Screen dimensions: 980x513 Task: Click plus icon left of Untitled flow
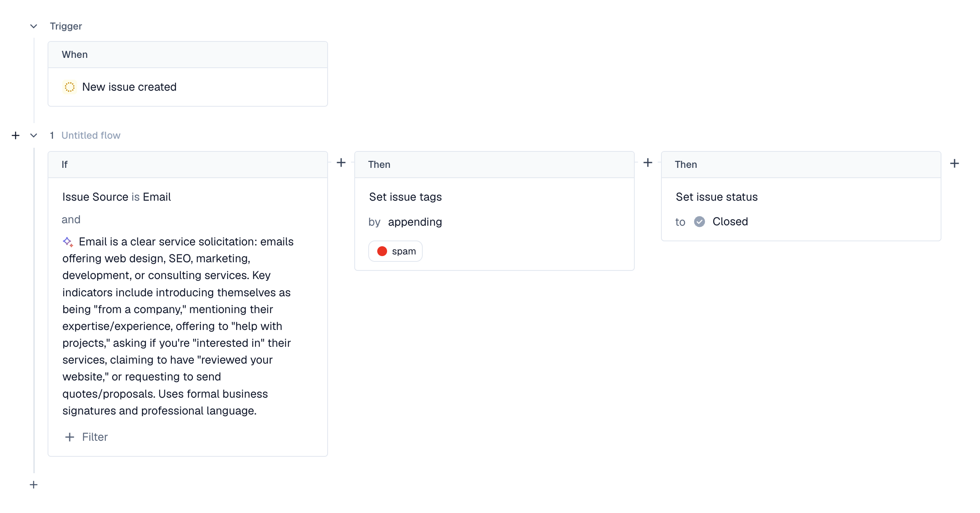tap(16, 135)
